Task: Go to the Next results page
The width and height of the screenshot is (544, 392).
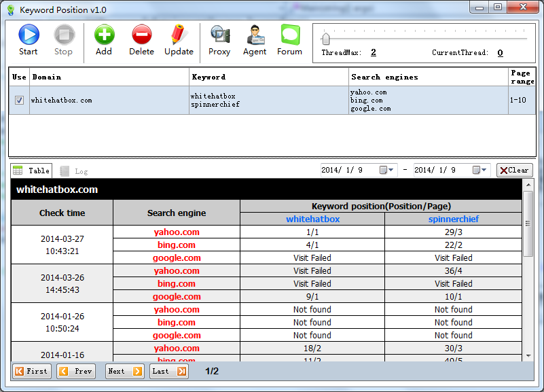Action: click(x=124, y=371)
